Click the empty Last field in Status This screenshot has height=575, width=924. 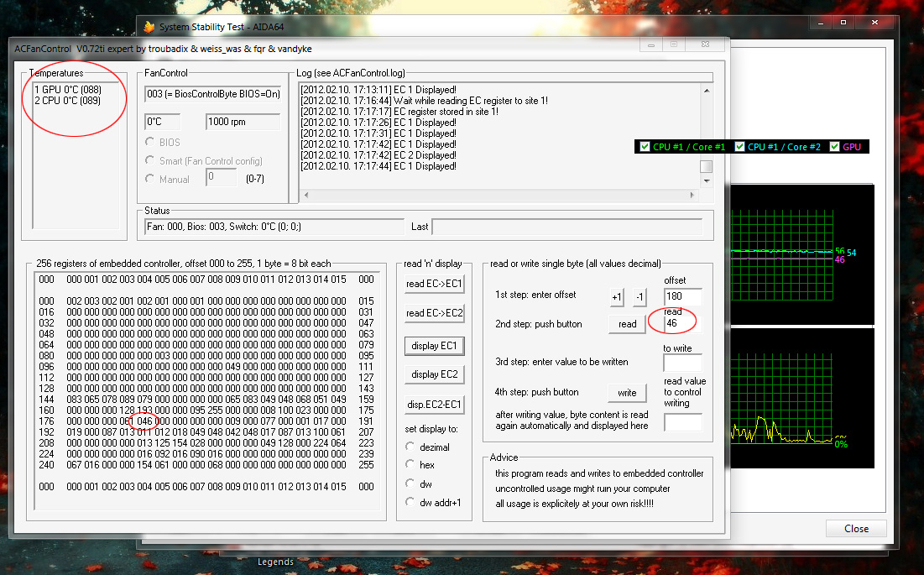coord(566,227)
